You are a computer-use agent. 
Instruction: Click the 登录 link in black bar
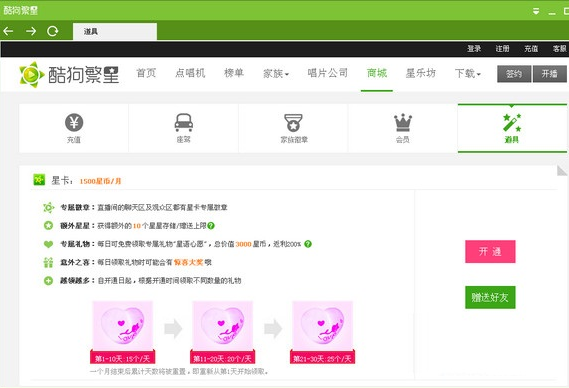[474, 49]
